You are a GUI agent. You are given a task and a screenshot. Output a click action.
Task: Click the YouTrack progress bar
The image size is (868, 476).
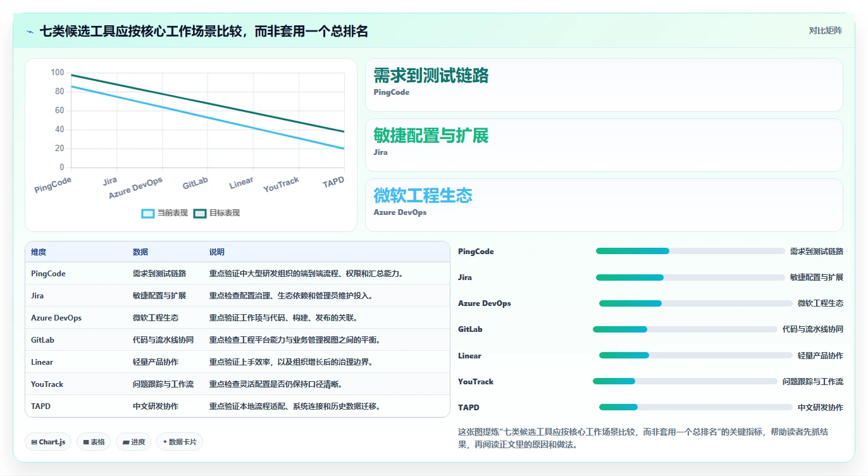685,381
